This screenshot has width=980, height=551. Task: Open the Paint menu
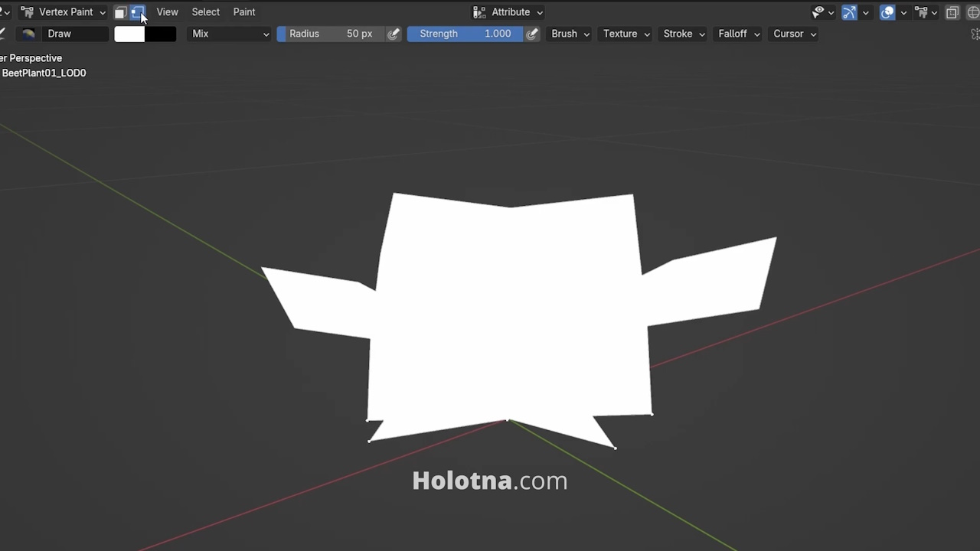click(x=244, y=12)
